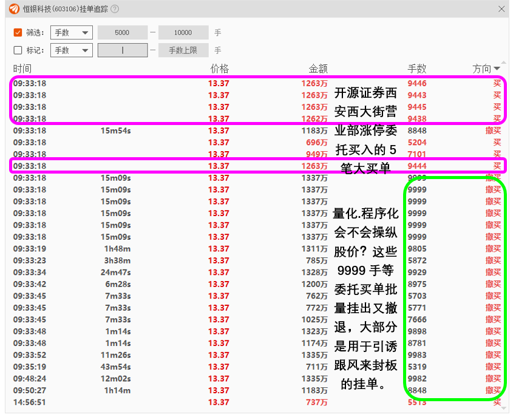Click the 金额 column header

pyautogui.click(x=318, y=69)
